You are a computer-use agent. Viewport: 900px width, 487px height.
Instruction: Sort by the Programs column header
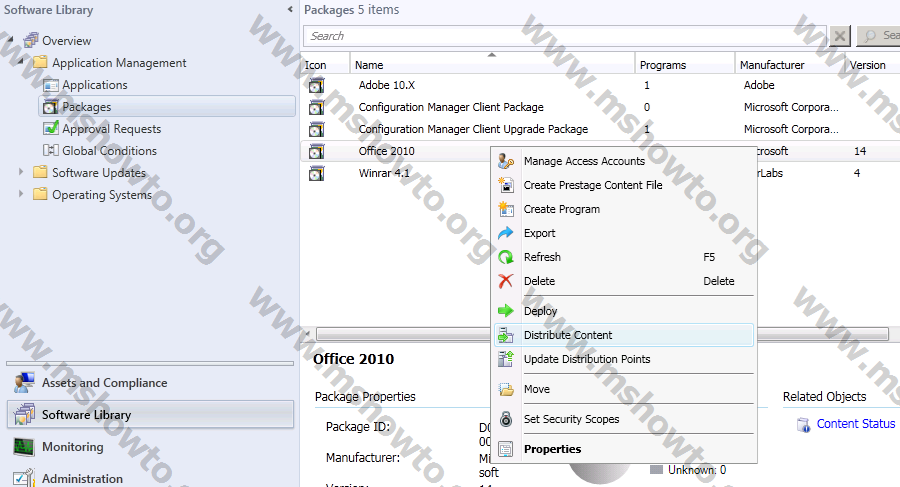(685, 65)
